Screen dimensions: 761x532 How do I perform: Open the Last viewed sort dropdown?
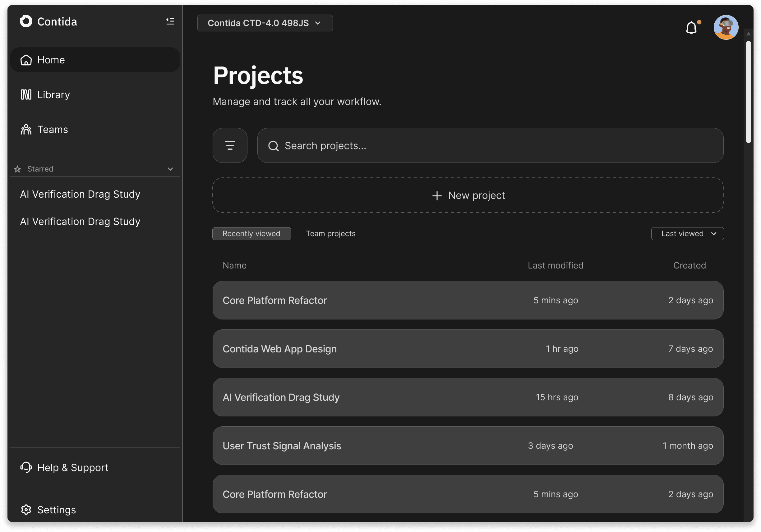(687, 234)
